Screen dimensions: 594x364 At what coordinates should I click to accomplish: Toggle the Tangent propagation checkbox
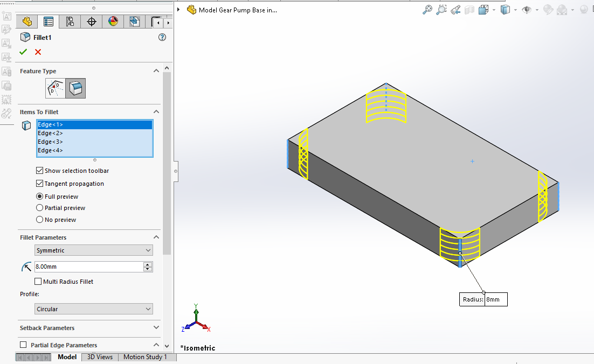[39, 184]
